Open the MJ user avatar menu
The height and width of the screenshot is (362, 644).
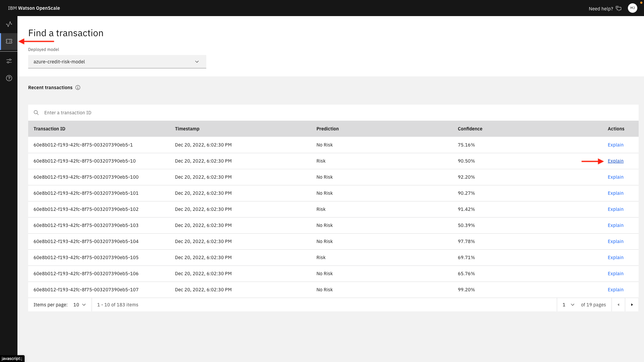(x=632, y=8)
